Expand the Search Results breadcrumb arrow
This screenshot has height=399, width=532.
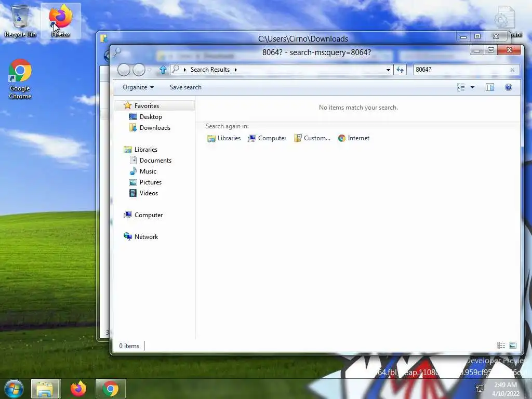[x=235, y=70]
